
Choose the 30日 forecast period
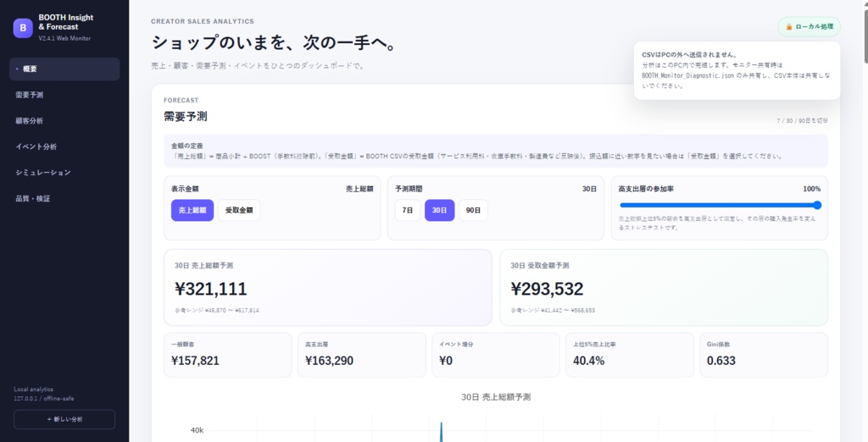[x=440, y=210]
